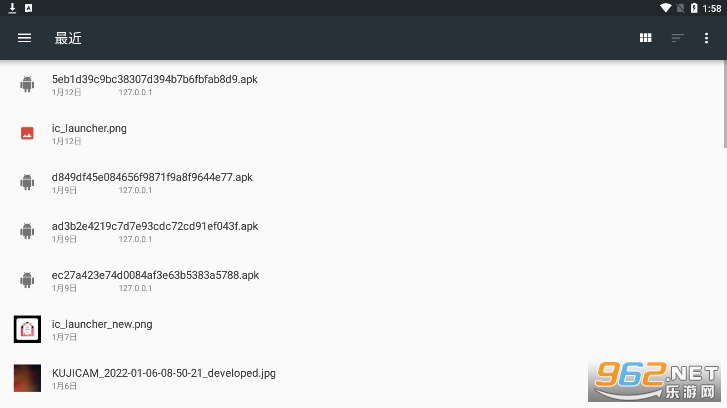Screen dimensions: 727x408
Task: Tap the keyboard 'A' status bar icon
Action: click(28, 8)
